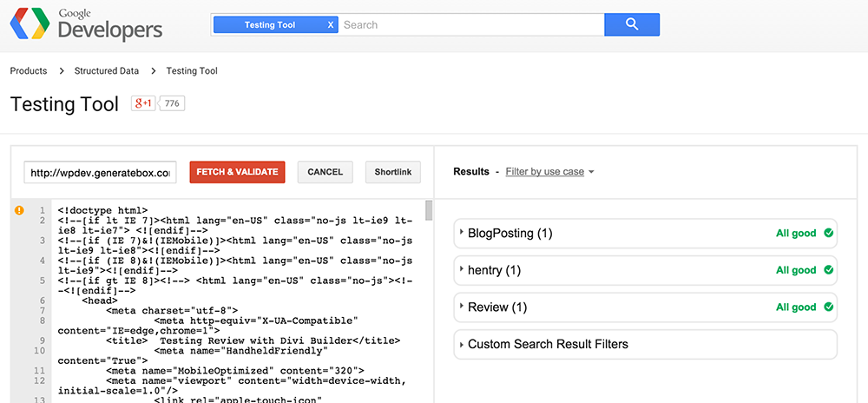
Task: Click the blue magnifier search button
Action: click(x=632, y=24)
